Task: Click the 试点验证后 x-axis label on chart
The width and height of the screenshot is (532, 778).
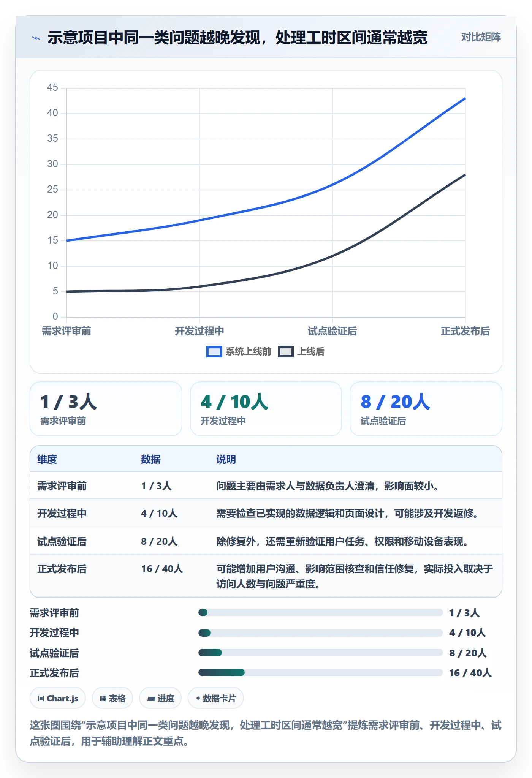Action: tap(332, 331)
